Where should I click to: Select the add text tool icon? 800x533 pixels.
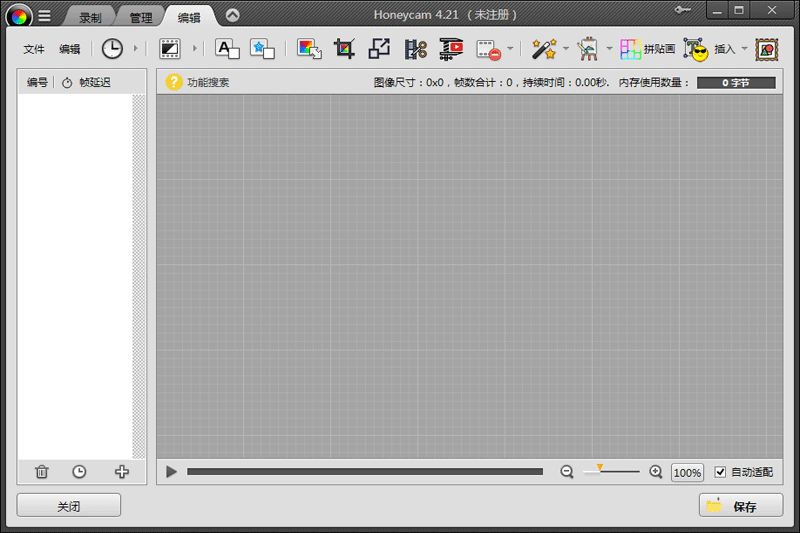[227, 49]
